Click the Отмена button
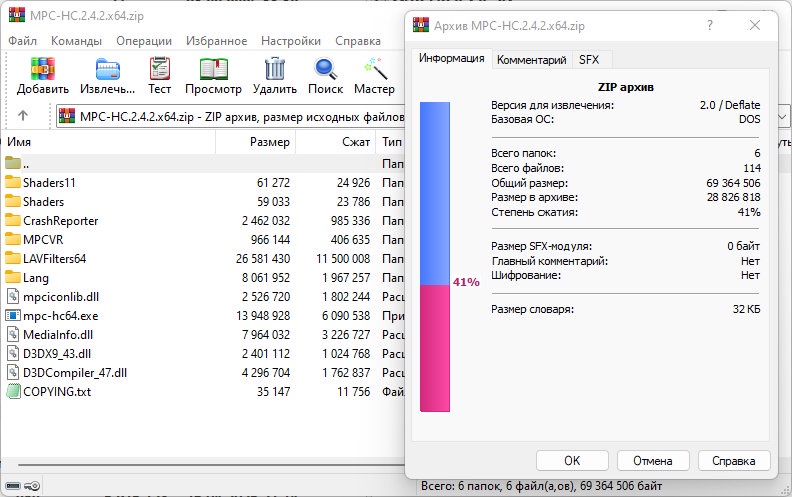 653,461
